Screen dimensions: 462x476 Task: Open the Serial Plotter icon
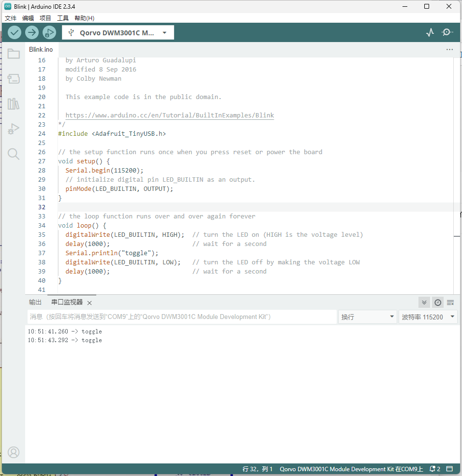tap(430, 32)
